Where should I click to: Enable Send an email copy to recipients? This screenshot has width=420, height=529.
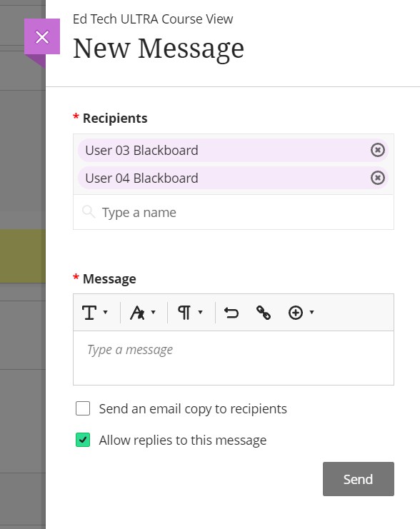(x=83, y=408)
